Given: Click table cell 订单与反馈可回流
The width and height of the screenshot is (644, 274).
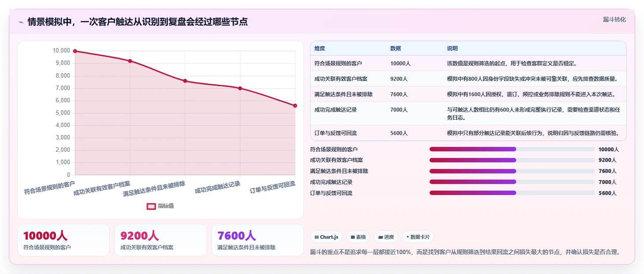Looking at the screenshot, I should click(x=336, y=133).
